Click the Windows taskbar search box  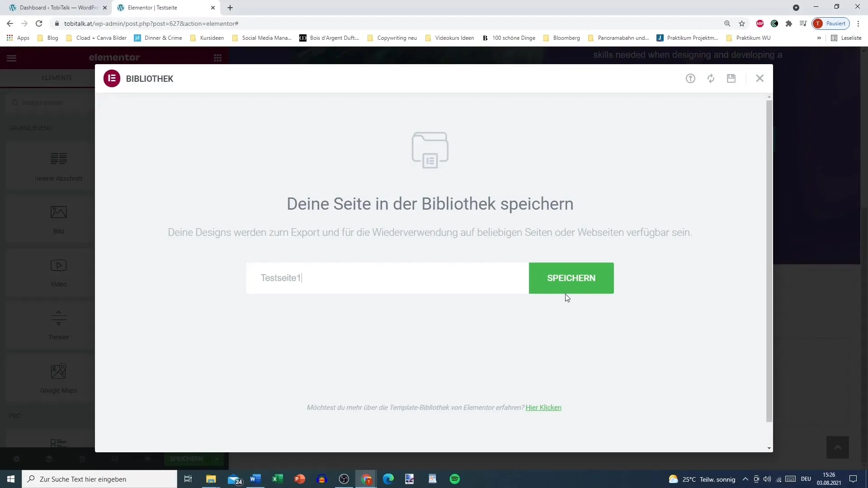tap(99, 479)
